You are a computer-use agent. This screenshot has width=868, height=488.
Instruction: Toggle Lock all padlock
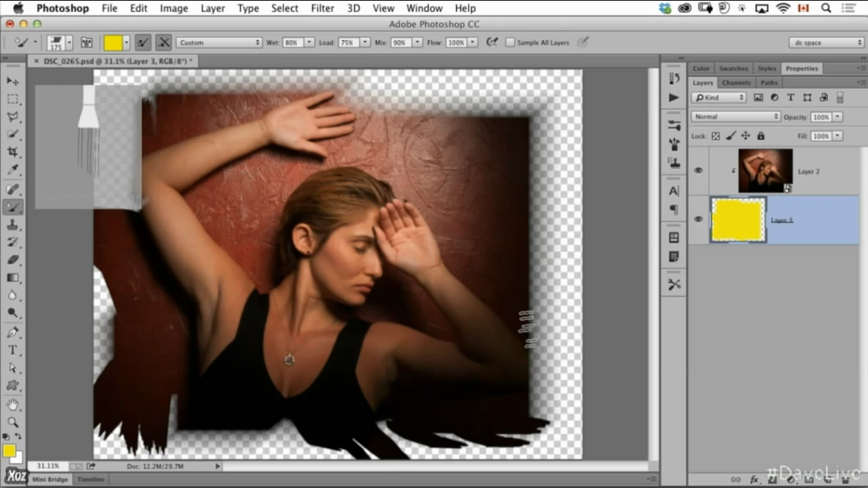760,136
